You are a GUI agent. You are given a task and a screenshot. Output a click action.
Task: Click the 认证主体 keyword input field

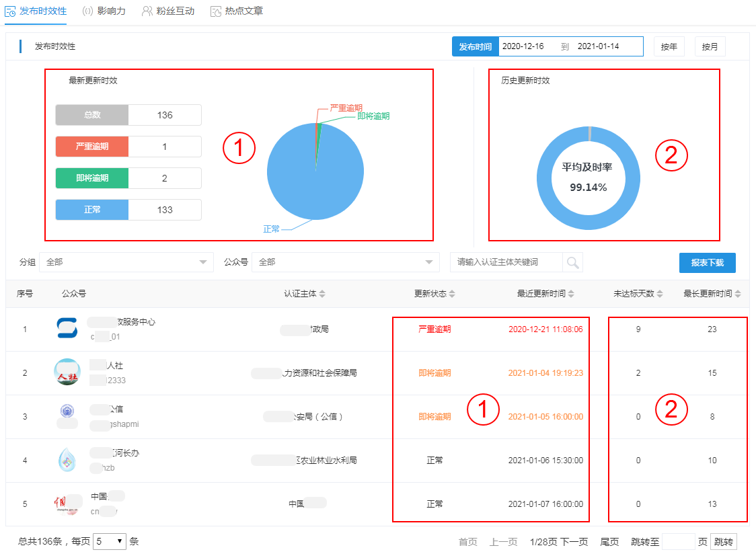click(x=506, y=262)
